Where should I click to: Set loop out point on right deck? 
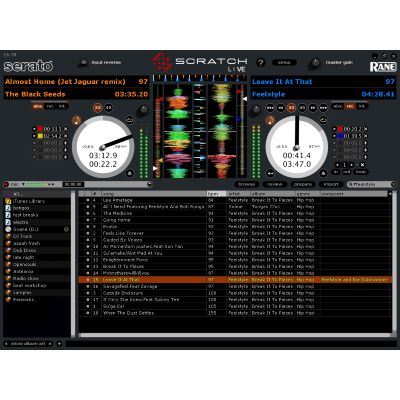(347, 172)
